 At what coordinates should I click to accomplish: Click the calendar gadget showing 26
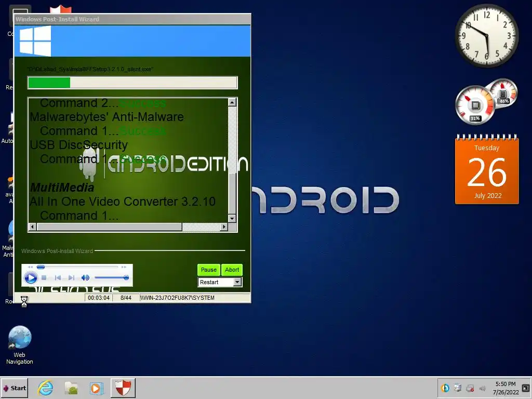tap(487, 169)
